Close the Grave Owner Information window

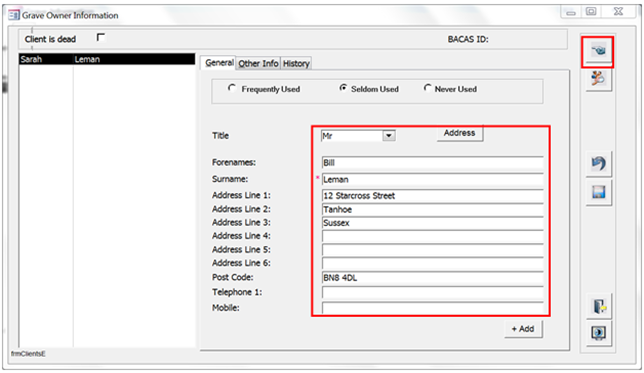pyautogui.click(x=618, y=12)
